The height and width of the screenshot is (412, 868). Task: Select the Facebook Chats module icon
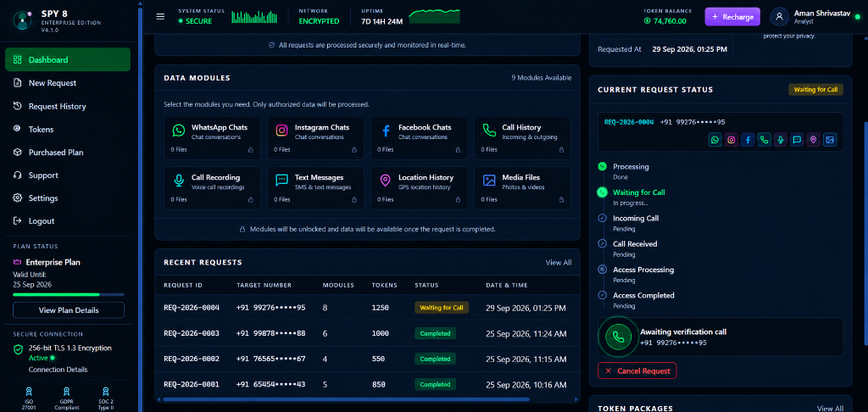[x=386, y=131]
